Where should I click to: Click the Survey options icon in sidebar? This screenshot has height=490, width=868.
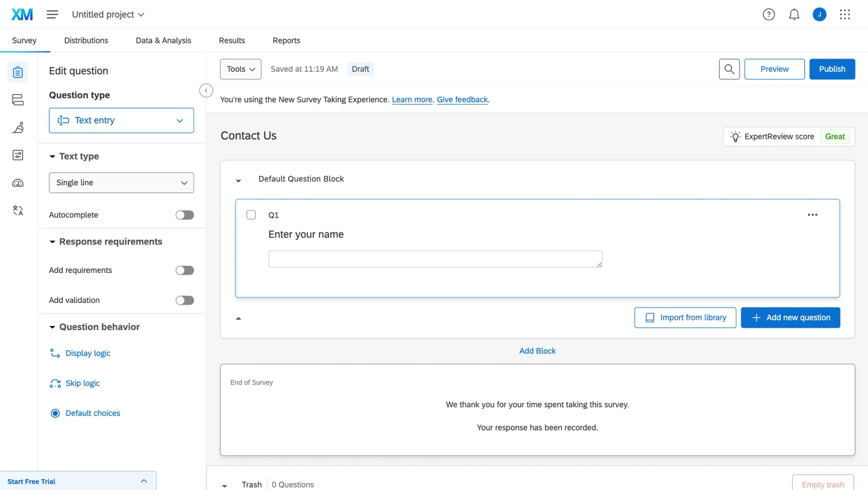(x=18, y=155)
